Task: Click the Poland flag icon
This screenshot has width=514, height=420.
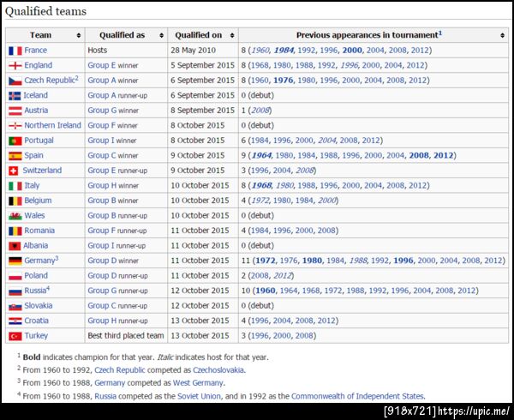Action: coord(15,276)
